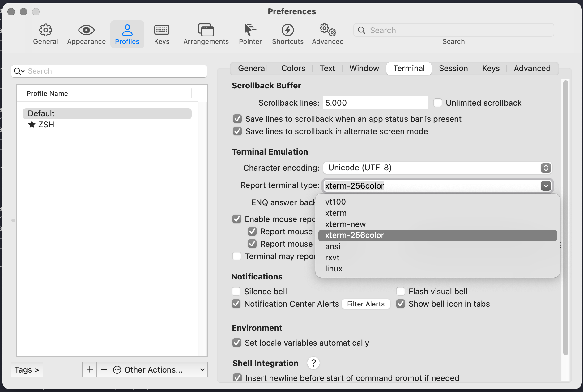Open the Pointer preferences icon
Screen dimensions: 583x392
[x=250, y=34]
